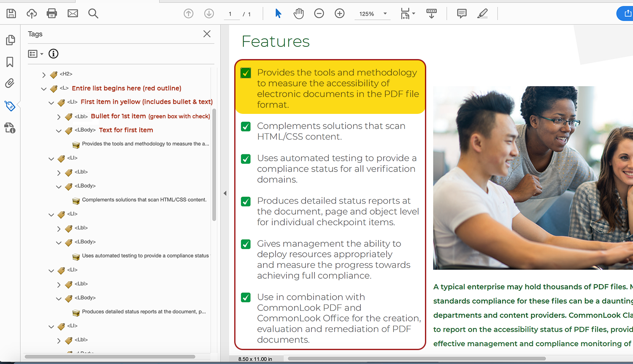This screenshot has height=364, width=633.
Task: Collapse the L list tag
Action: (x=43, y=89)
